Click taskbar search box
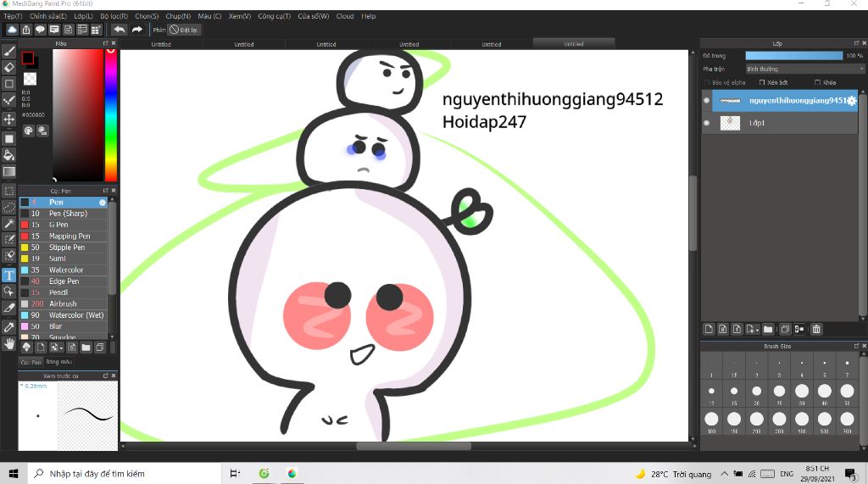868x484 pixels. point(124,474)
